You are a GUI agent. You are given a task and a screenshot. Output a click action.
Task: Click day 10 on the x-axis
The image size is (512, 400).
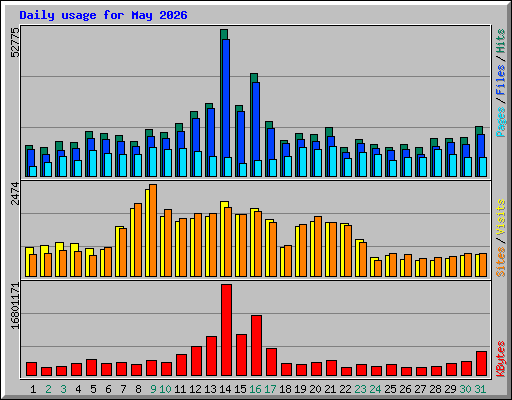[165, 389]
